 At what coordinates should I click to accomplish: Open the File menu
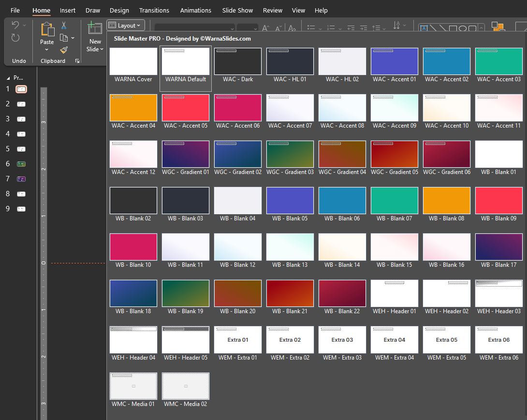tap(15, 10)
